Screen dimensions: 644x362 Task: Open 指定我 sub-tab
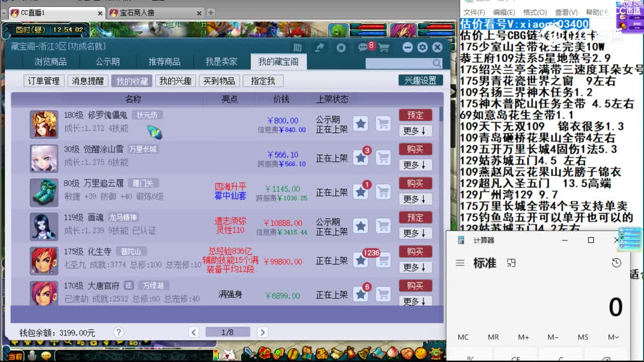(263, 81)
